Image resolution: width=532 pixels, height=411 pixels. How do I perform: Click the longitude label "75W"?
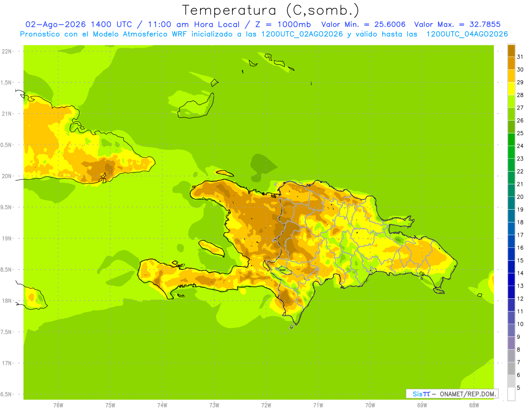tap(110, 405)
